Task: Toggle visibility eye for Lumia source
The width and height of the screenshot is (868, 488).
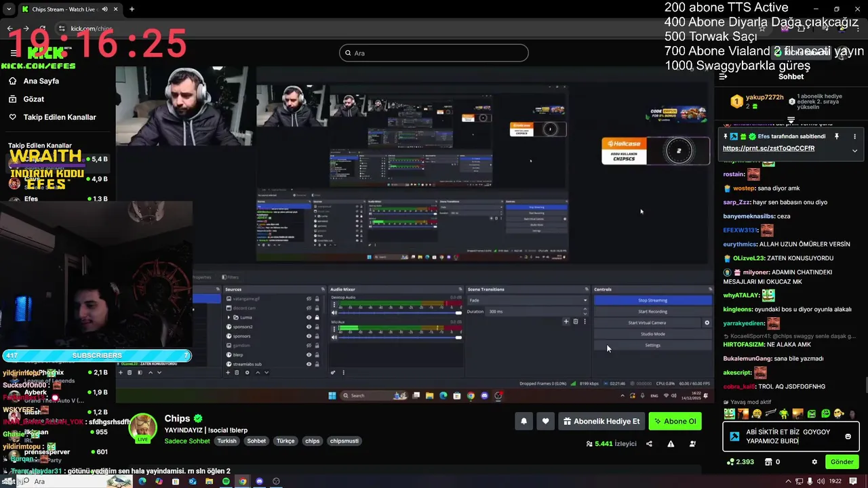Action: (x=309, y=317)
